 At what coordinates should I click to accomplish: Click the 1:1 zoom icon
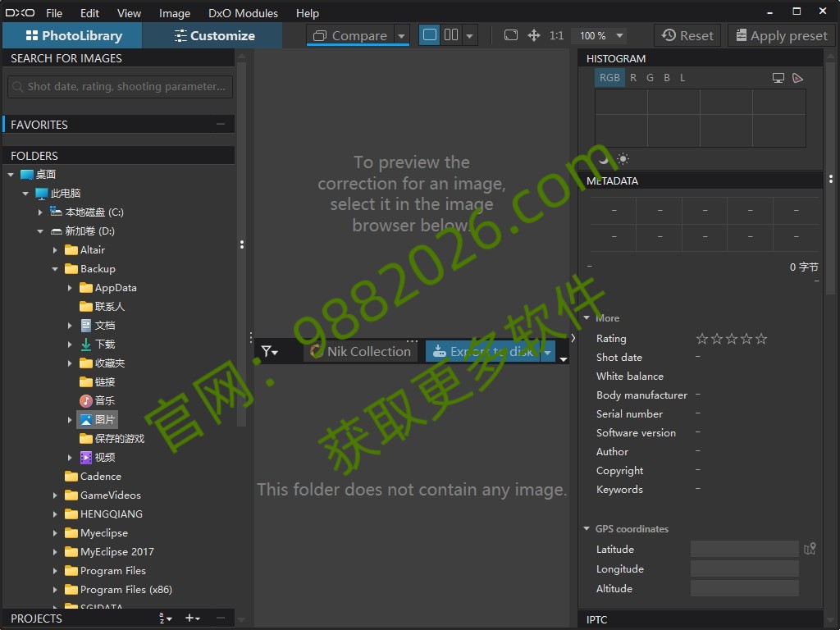[556, 36]
